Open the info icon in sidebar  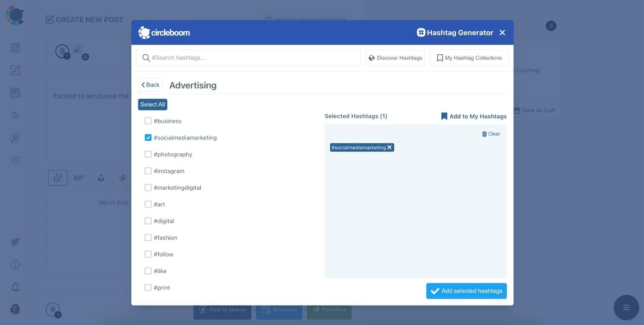pyautogui.click(x=15, y=264)
